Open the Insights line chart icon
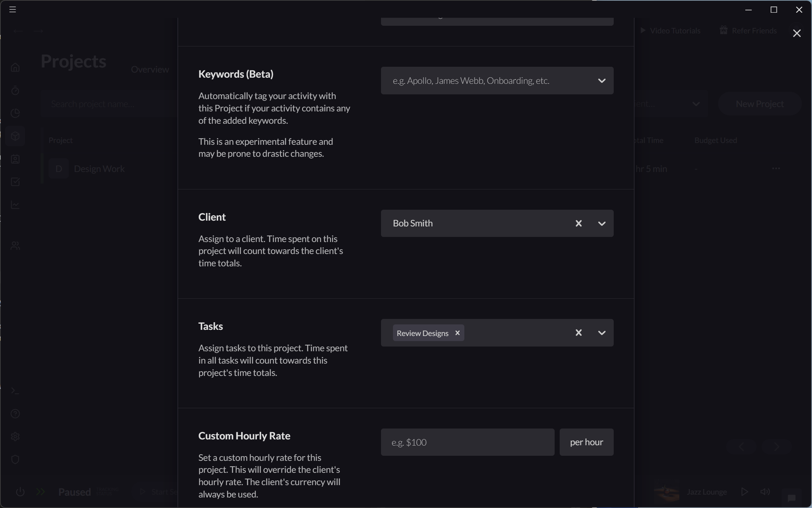The height and width of the screenshot is (508, 812). pyautogui.click(x=15, y=205)
